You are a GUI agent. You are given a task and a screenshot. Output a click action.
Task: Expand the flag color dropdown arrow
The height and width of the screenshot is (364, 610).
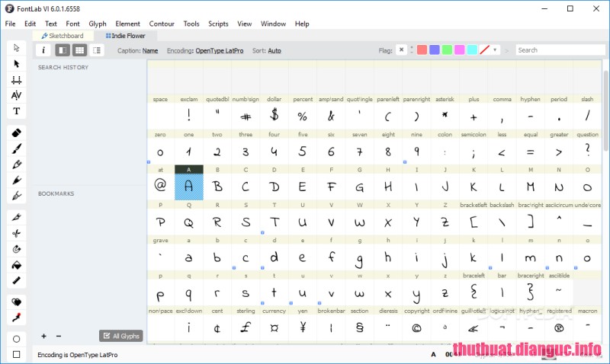tap(495, 49)
